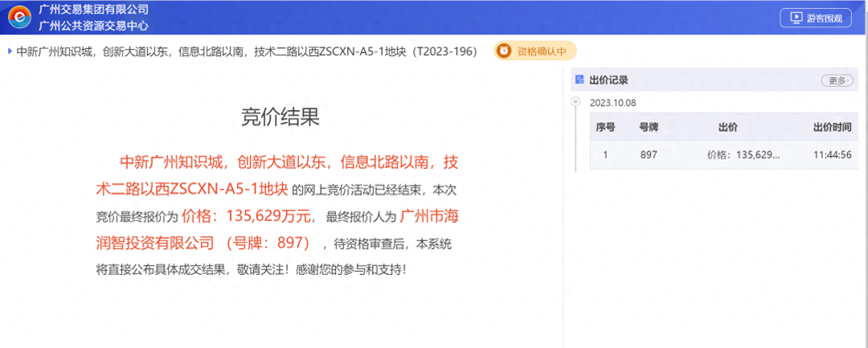The width and height of the screenshot is (868, 348).
Task: Click the clock icon in 资格确认中 badge
Action: [x=504, y=51]
